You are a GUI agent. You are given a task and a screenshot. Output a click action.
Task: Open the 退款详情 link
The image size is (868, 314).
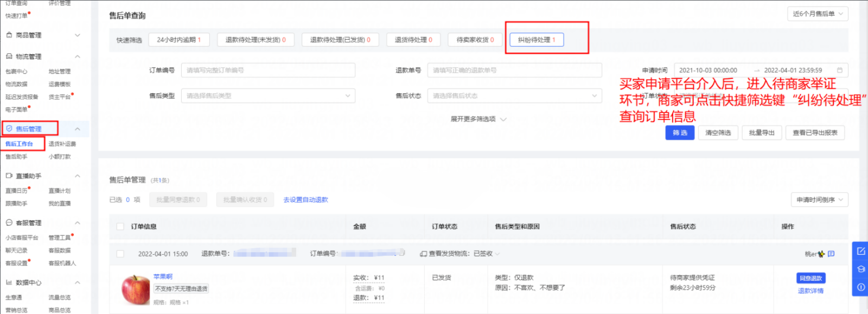pyautogui.click(x=810, y=291)
